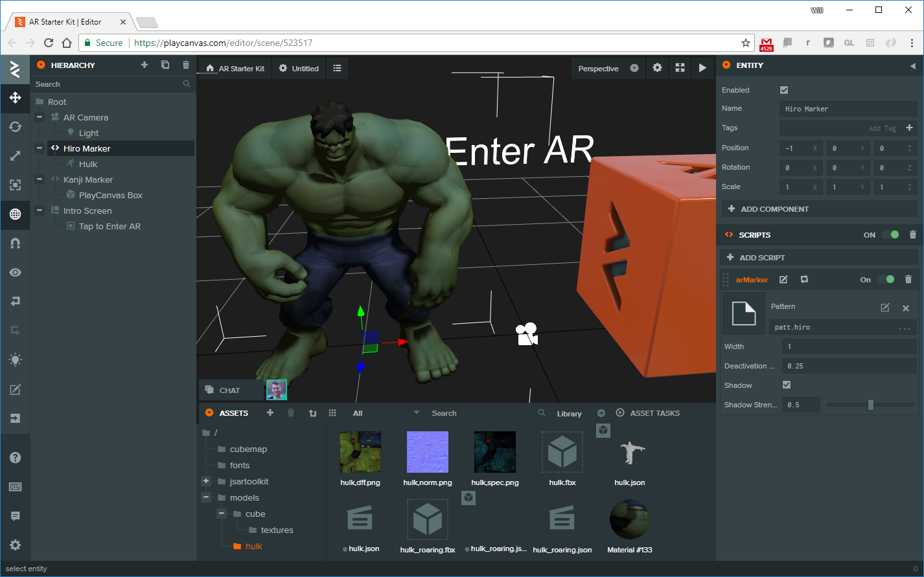Open the Publish/Download icon in sidebar
Viewport: 924px width, 577px height.
pyautogui.click(x=15, y=418)
